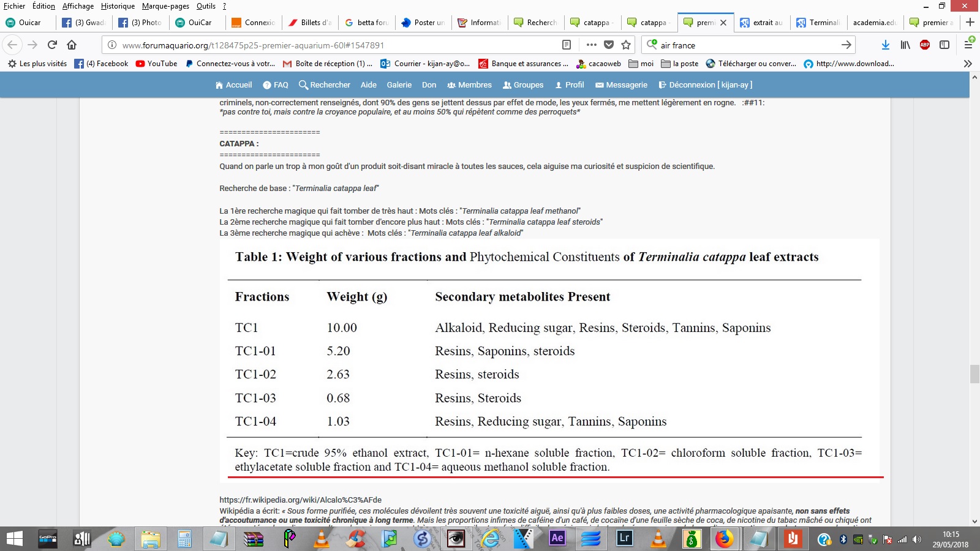Image resolution: width=980 pixels, height=551 pixels.
Task: Go to forum Accueil
Action: point(233,85)
